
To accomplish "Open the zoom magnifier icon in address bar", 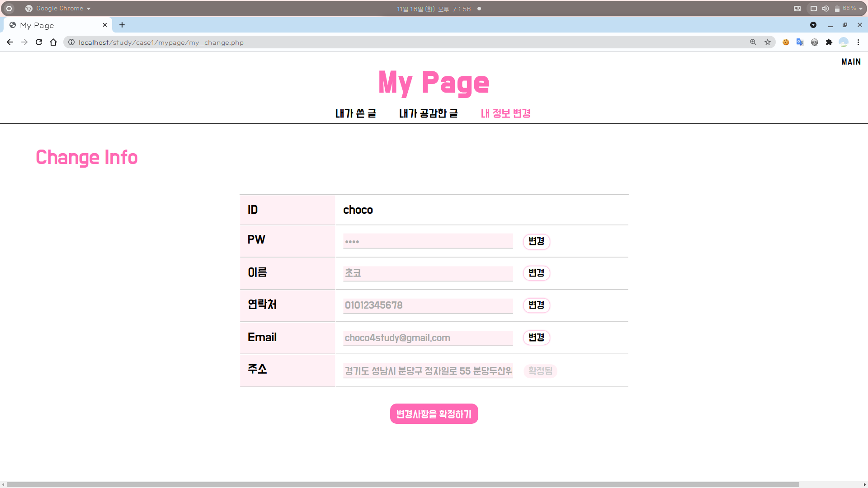I will click(x=753, y=42).
